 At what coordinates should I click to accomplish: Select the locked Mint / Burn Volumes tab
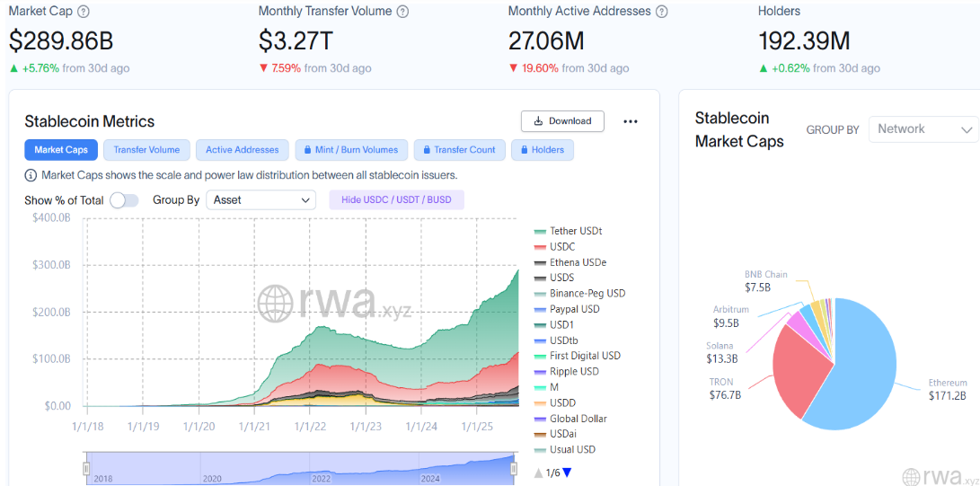tap(351, 150)
